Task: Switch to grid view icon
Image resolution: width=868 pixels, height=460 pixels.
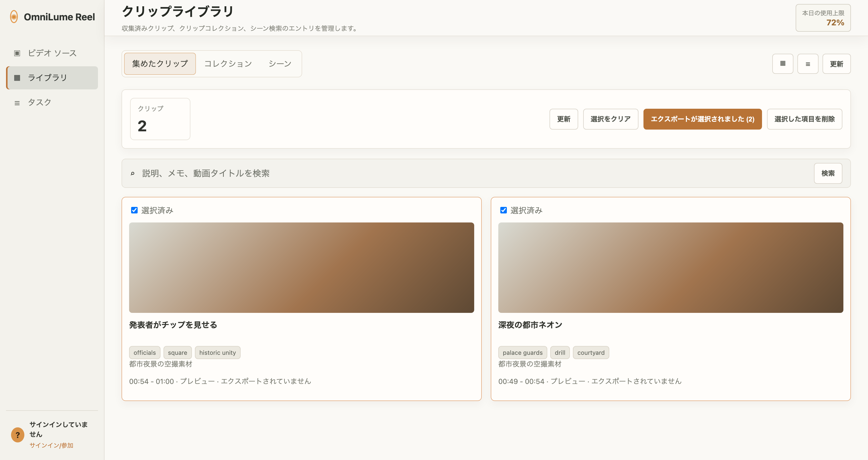Action: click(782, 64)
